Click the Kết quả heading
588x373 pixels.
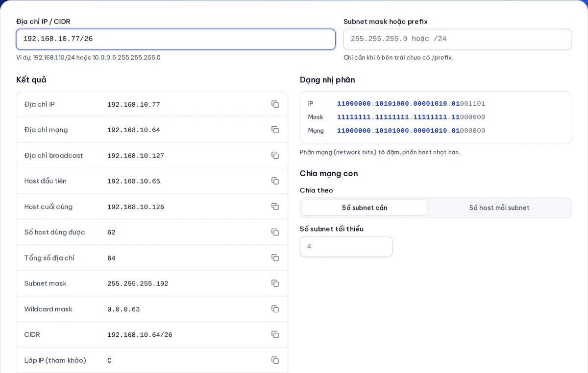(31, 80)
